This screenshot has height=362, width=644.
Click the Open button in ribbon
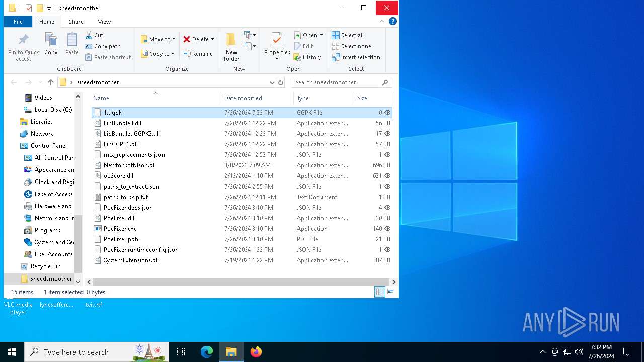tap(308, 35)
